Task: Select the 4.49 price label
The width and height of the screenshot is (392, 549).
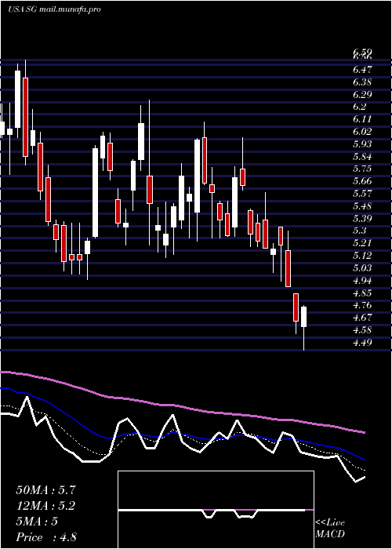Action: pyautogui.click(x=362, y=342)
